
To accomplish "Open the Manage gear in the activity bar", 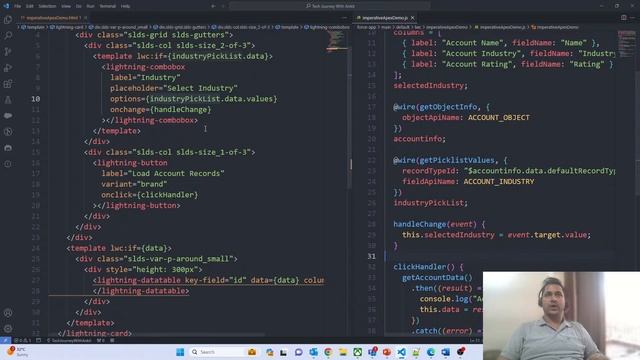I will coord(8,329).
